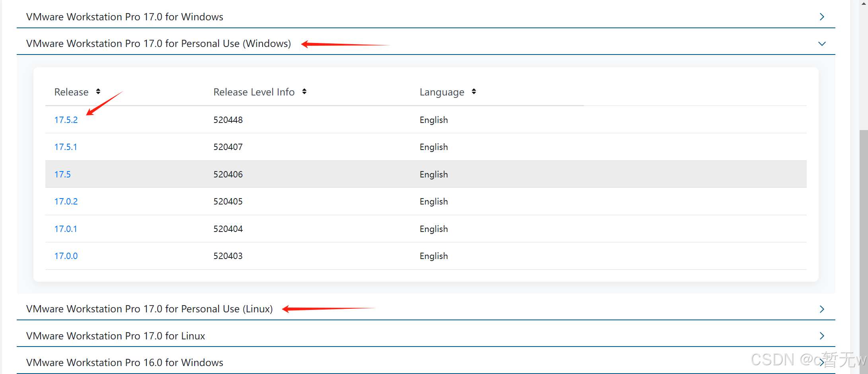Collapse the Personal Use (Windows) section chevron
This screenshot has width=868, height=374.
[x=822, y=44]
